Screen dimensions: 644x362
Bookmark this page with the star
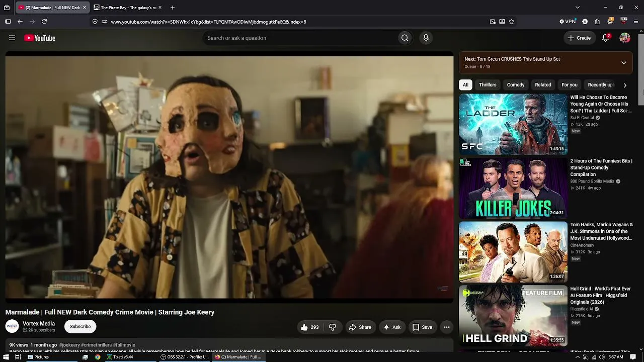(x=512, y=22)
